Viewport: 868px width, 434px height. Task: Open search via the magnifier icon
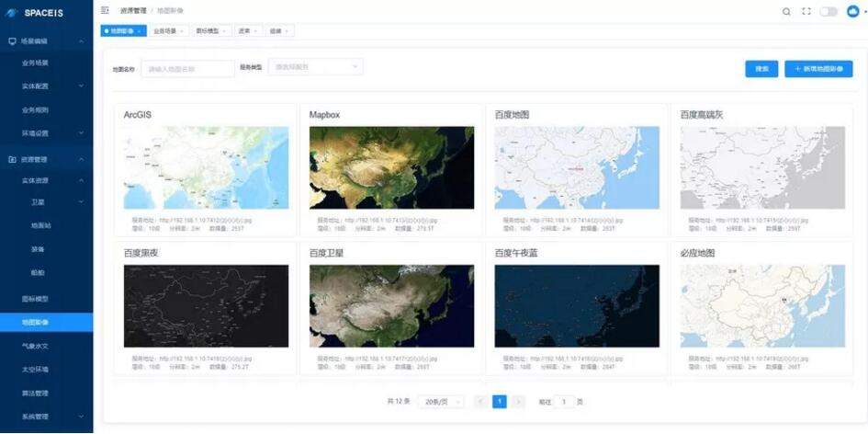coord(786,12)
